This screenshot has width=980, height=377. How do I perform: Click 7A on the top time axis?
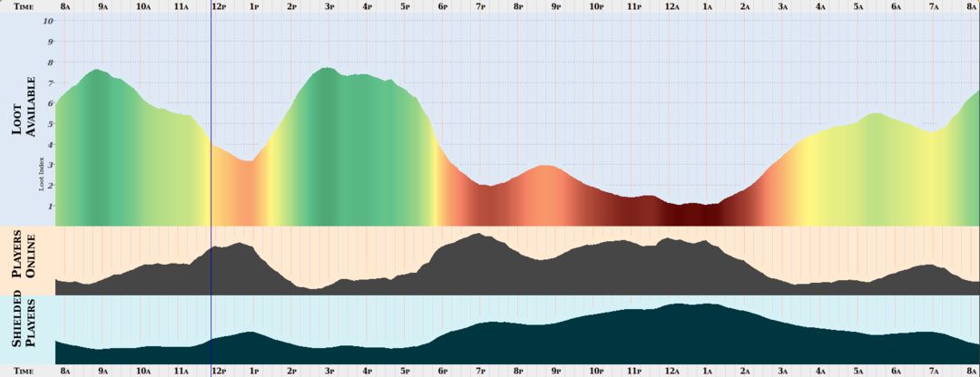934,6
